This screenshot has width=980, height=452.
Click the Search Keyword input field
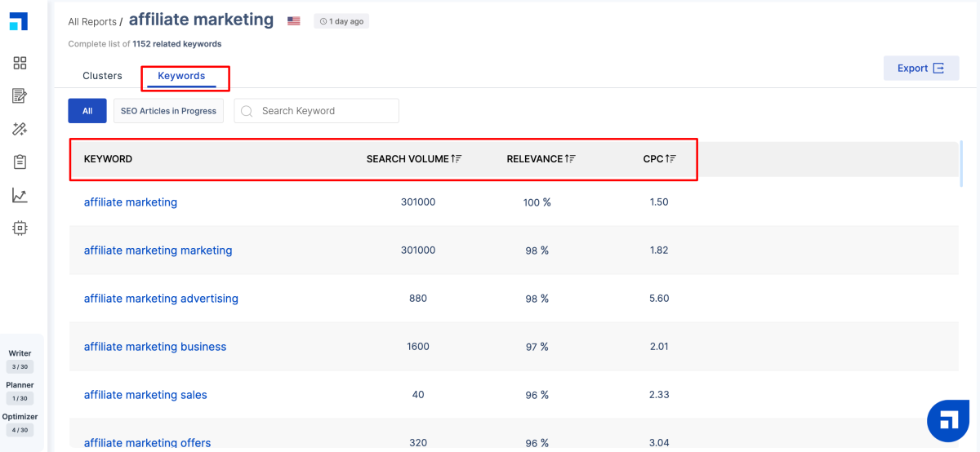[325, 111]
